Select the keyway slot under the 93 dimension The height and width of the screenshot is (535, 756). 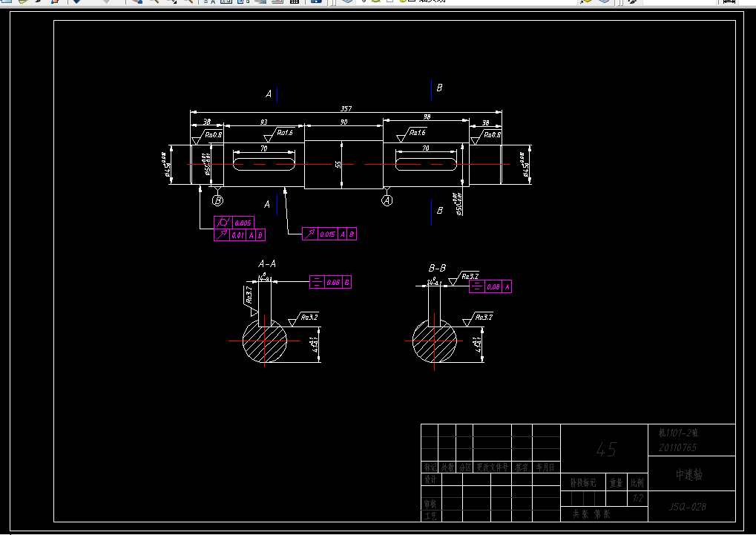264,164
